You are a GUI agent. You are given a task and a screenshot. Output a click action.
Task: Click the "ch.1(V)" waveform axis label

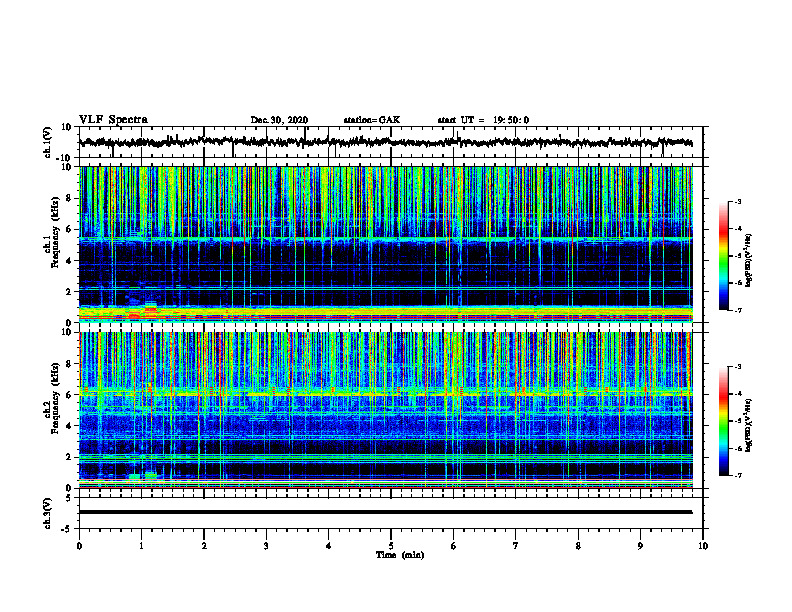[48, 142]
